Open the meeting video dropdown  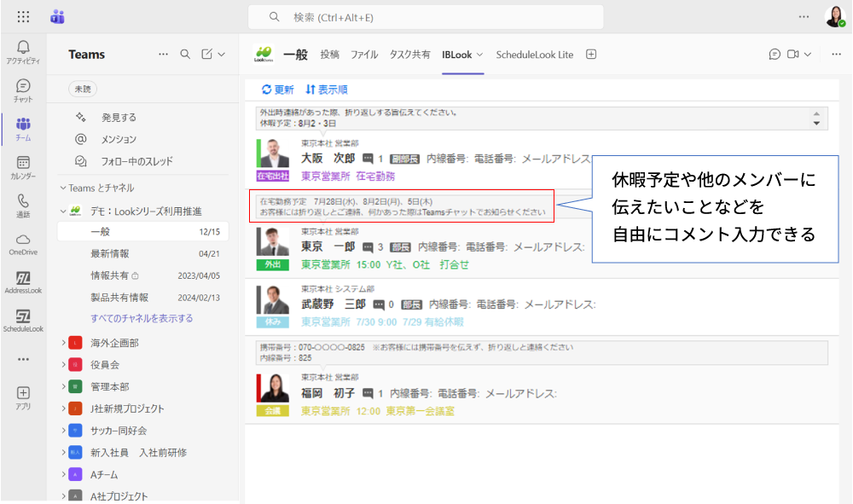[x=807, y=55]
